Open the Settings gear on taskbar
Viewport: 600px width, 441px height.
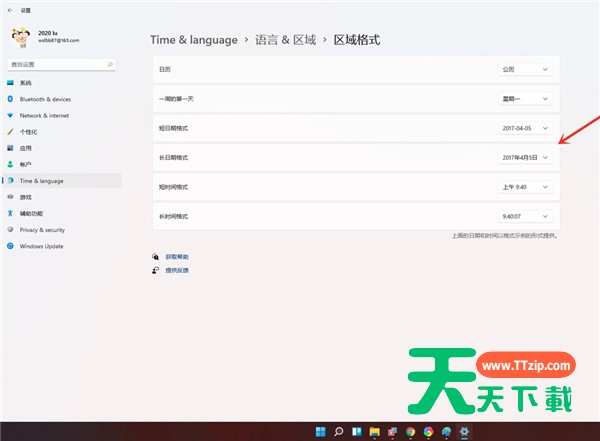point(464,431)
